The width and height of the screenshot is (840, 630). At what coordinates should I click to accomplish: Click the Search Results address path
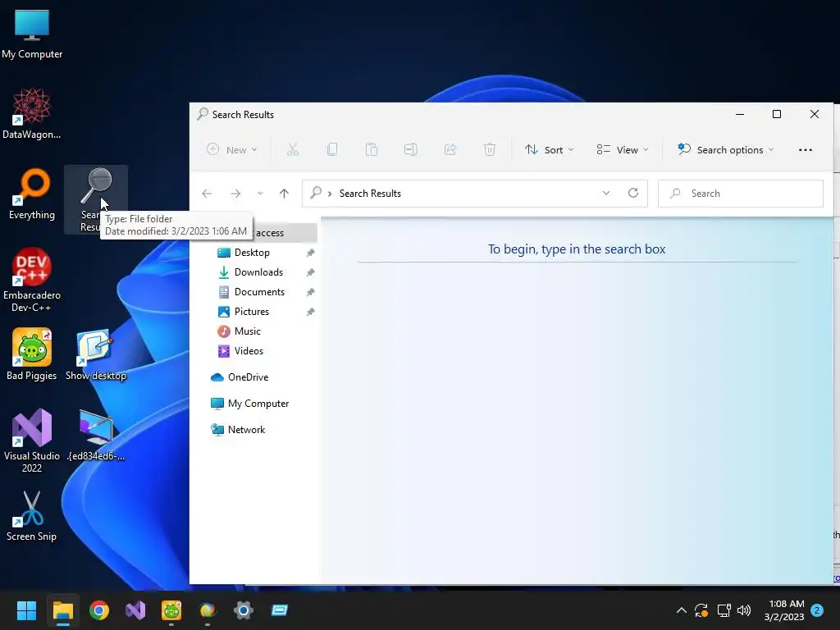(370, 194)
